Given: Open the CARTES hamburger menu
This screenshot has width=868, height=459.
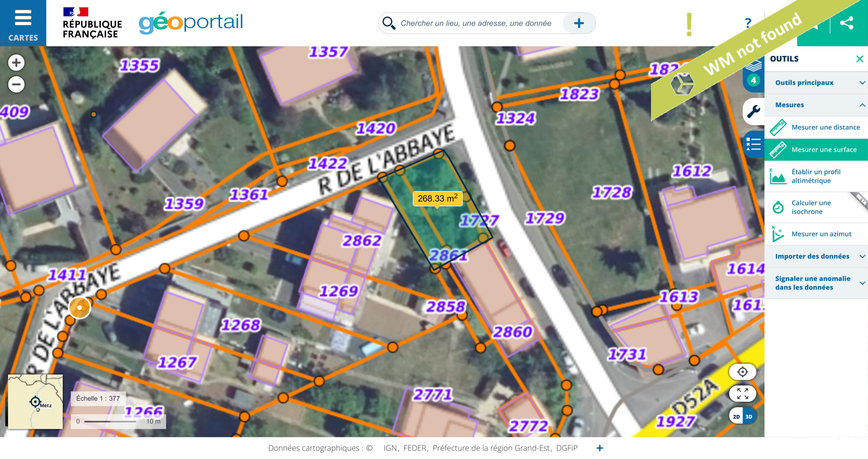Looking at the screenshot, I should click(23, 23).
